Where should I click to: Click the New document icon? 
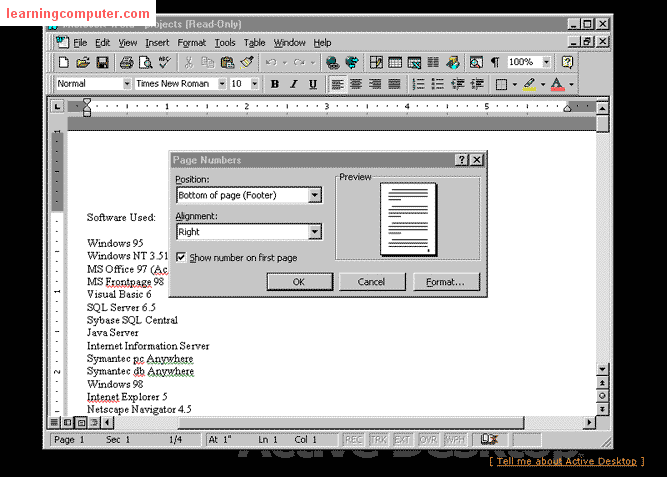64,63
